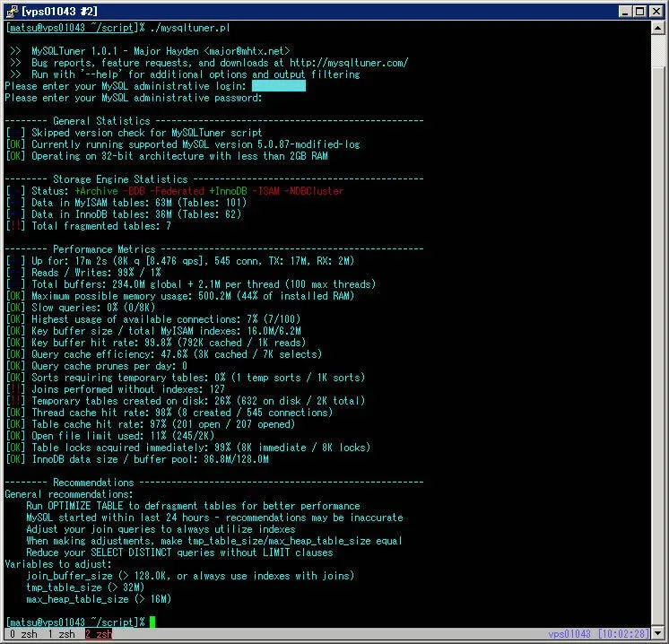Click the 'Storage Engine Statistics' header
The height and width of the screenshot is (644, 669).
120,178
